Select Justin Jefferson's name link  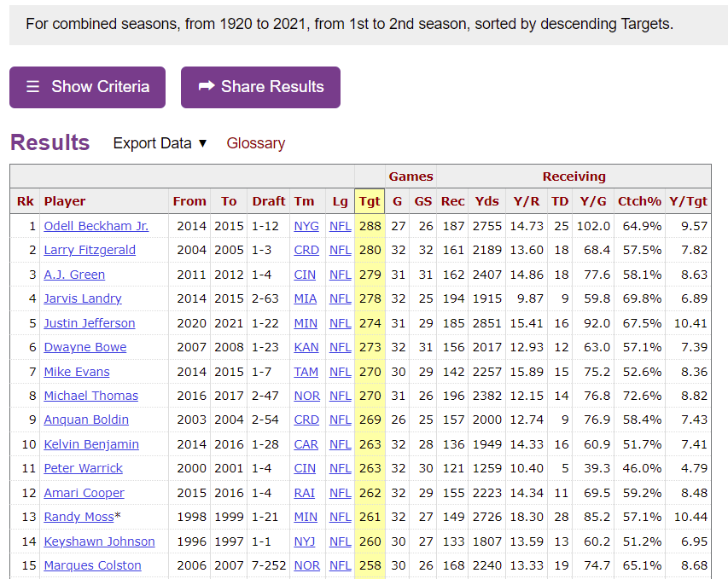point(90,323)
